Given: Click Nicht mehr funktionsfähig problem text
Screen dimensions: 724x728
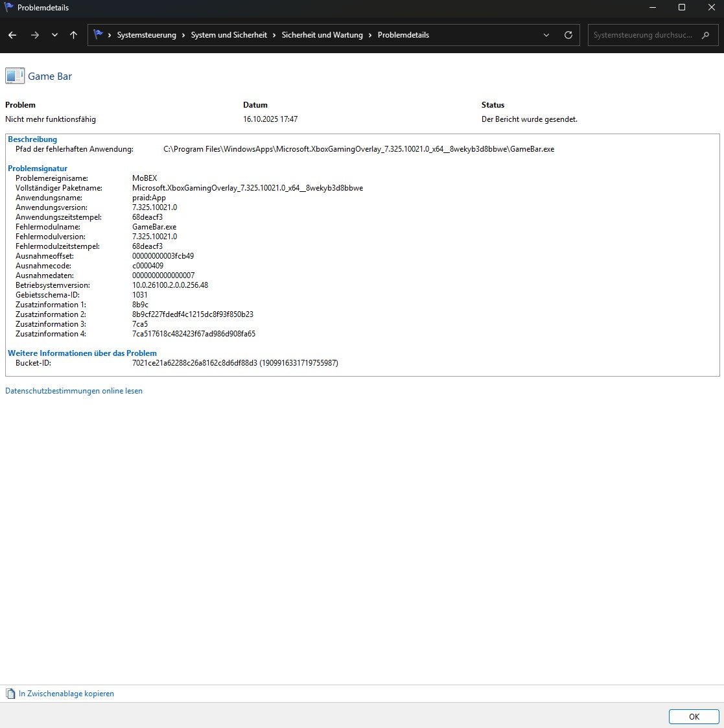Looking at the screenshot, I should click(x=51, y=119).
